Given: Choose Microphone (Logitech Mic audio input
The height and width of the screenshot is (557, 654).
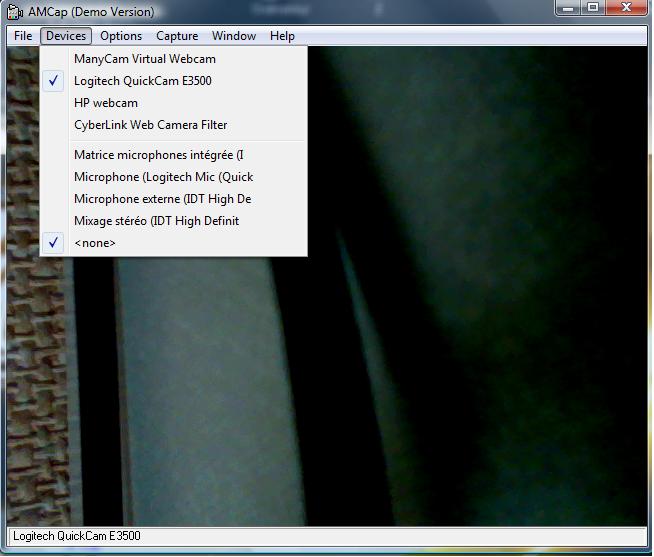Looking at the screenshot, I should (x=174, y=177).
